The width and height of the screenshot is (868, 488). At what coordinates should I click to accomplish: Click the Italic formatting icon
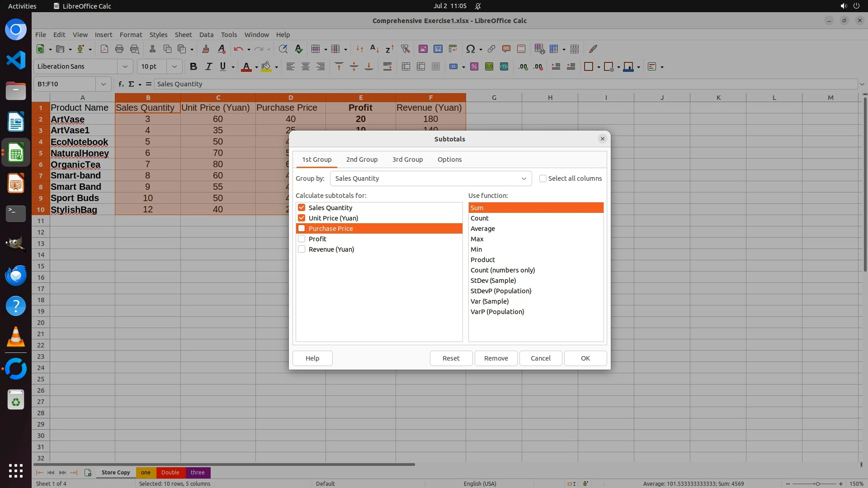pyautogui.click(x=208, y=67)
